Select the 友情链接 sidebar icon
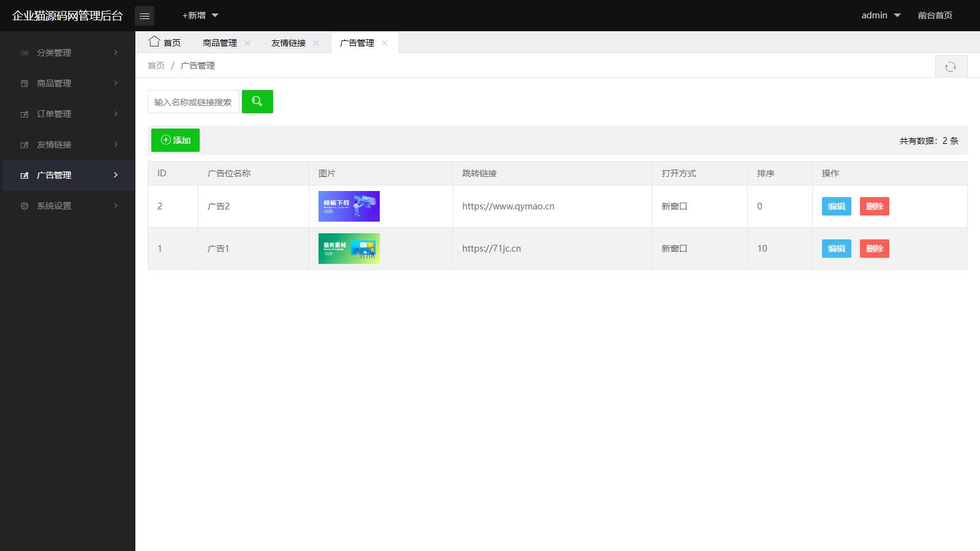Image resolution: width=980 pixels, height=551 pixels. point(23,144)
